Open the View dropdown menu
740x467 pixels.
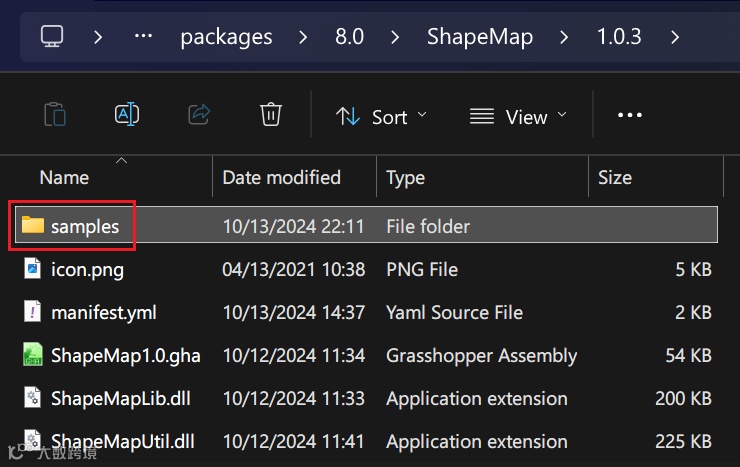(x=518, y=116)
